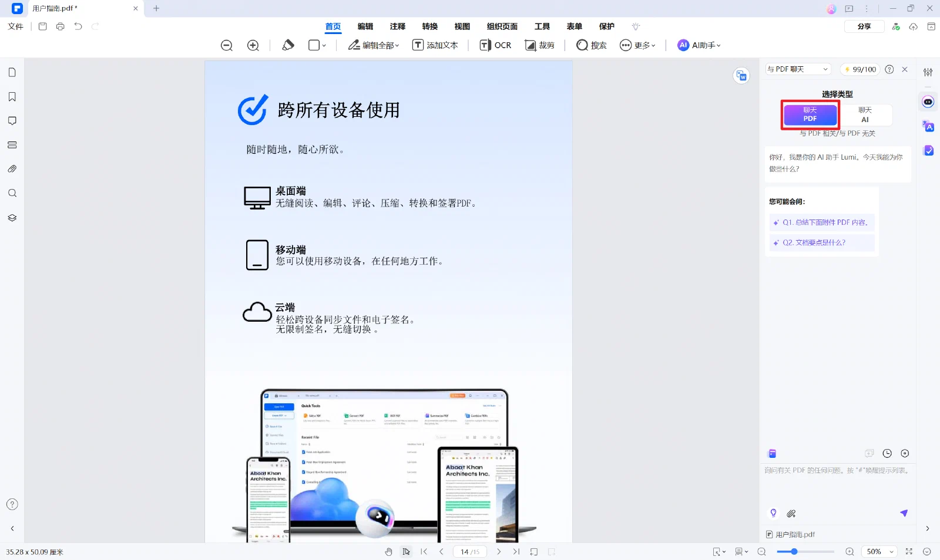Open a new tab with the plus button
This screenshot has width=940, height=560.
[156, 8]
